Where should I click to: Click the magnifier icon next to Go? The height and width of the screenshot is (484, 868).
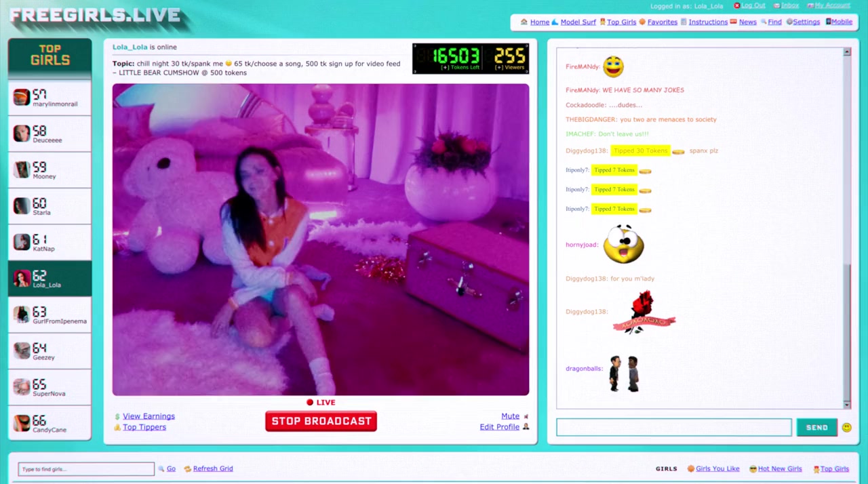pyautogui.click(x=161, y=468)
